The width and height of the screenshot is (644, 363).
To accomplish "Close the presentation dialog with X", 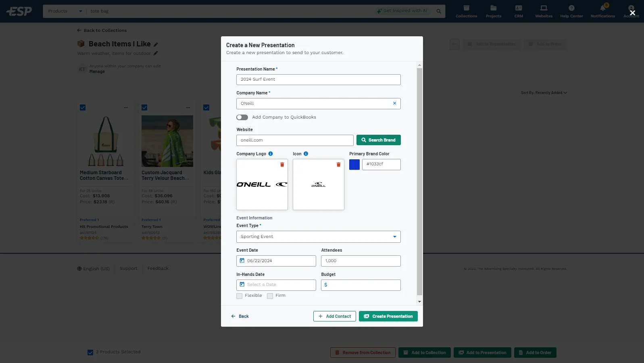I will pyautogui.click(x=632, y=13).
